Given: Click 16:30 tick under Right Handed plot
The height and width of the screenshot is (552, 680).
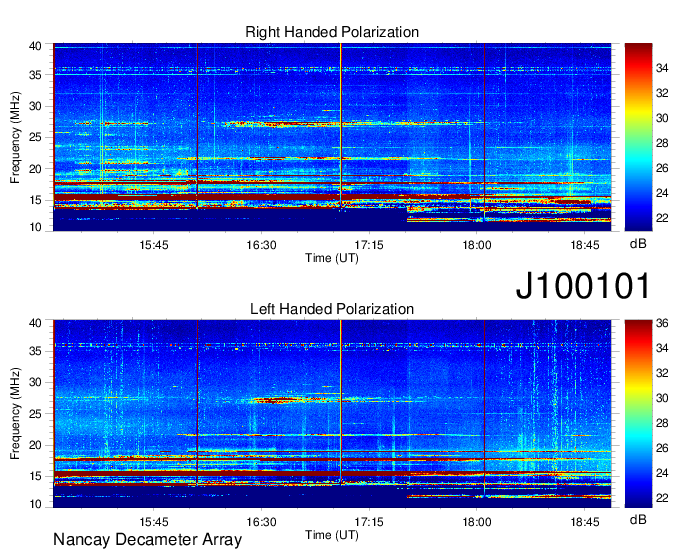Looking at the screenshot, I should click(261, 245).
